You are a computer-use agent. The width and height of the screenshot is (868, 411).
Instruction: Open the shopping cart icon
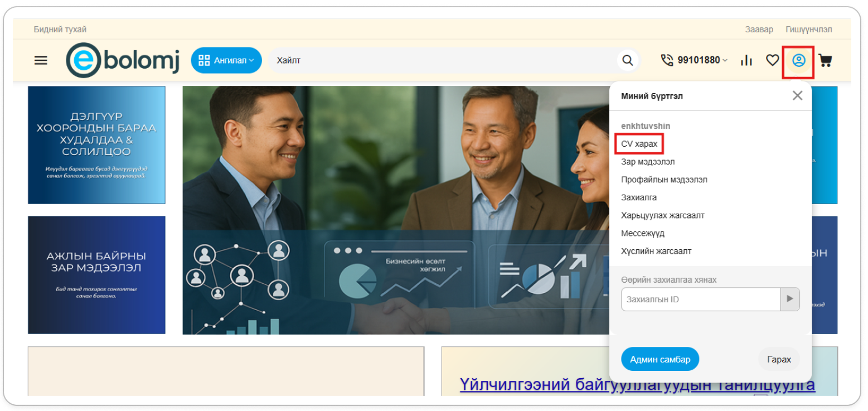[825, 60]
